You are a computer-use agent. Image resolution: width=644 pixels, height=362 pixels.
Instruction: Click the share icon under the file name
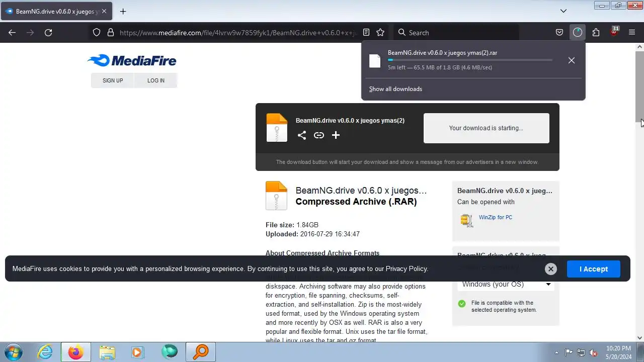302,135
